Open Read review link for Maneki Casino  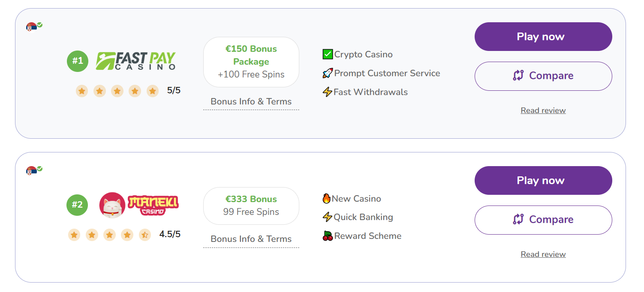click(x=543, y=254)
